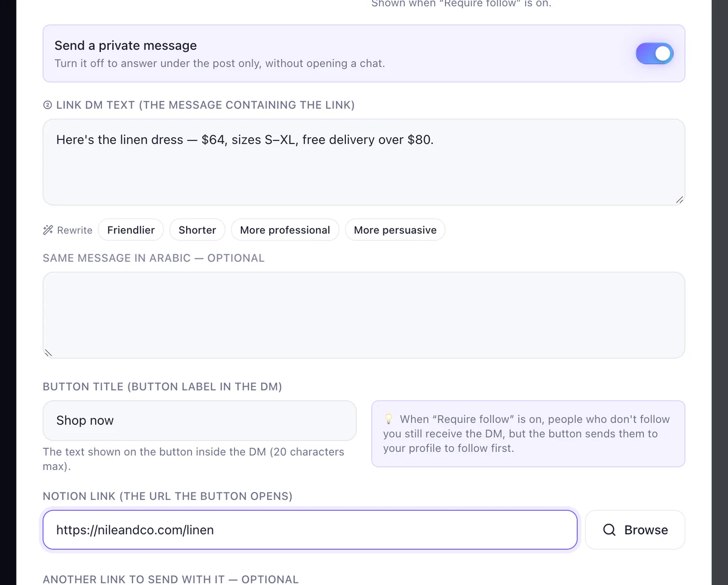This screenshot has height=585, width=728.
Task: Open the Browse link picker
Action: (x=635, y=530)
